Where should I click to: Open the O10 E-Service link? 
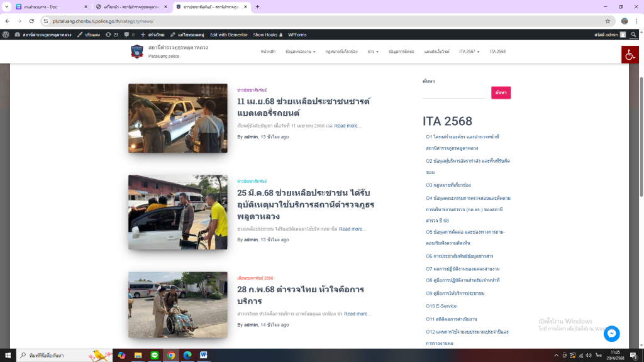[441, 306]
